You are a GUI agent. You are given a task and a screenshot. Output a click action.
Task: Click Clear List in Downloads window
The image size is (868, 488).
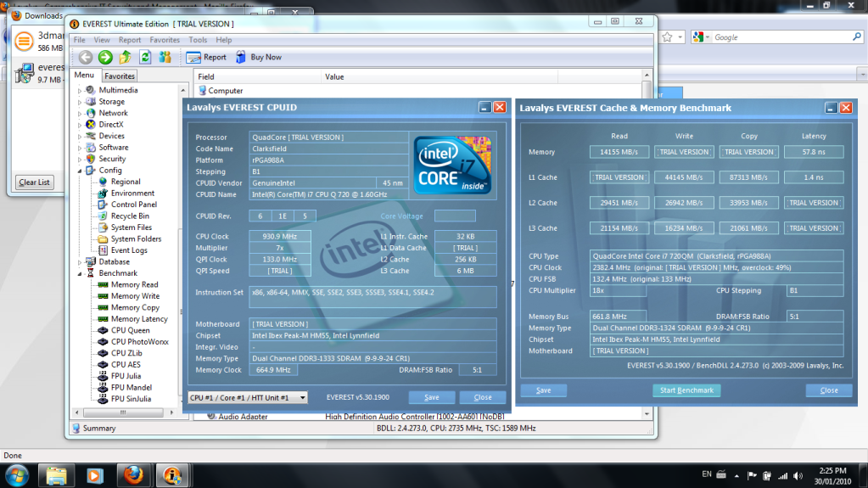[x=34, y=182]
